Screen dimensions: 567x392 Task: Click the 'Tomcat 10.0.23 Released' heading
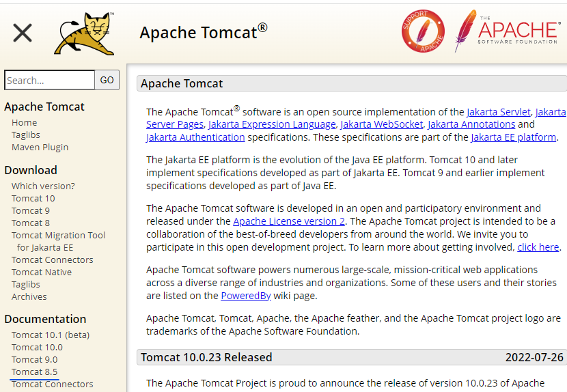[x=206, y=357]
